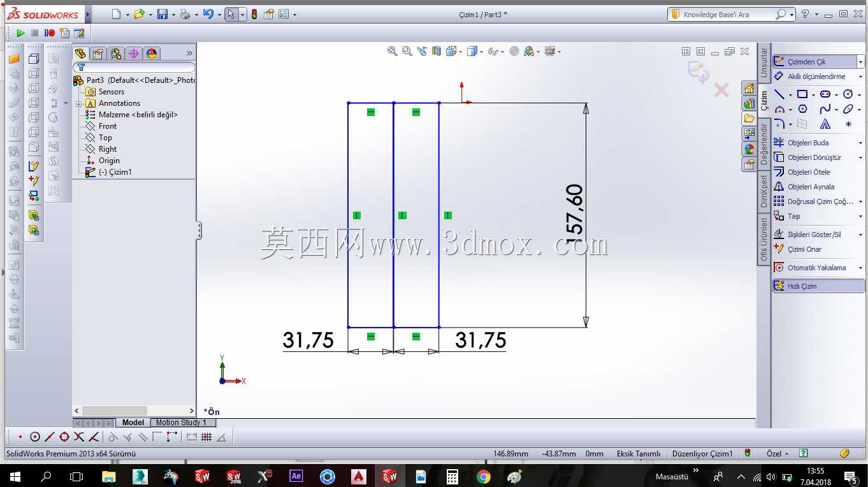Expand the SolidWorks main menu arrow
The image size is (868, 487).
coord(88,14)
